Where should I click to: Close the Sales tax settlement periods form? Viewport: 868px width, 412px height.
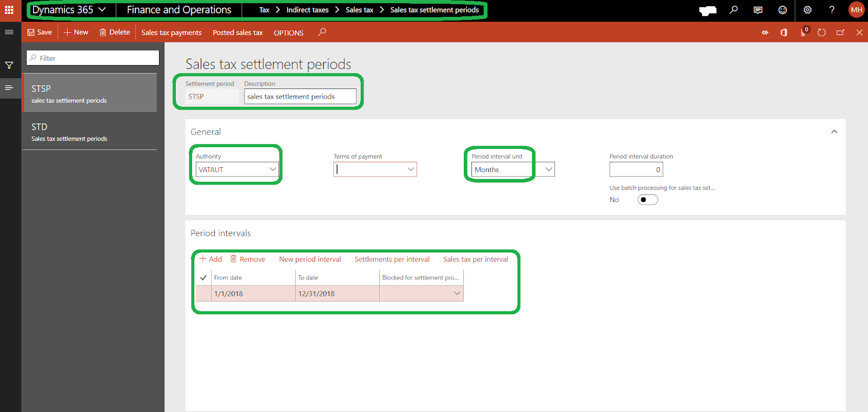pyautogui.click(x=859, y=33)
